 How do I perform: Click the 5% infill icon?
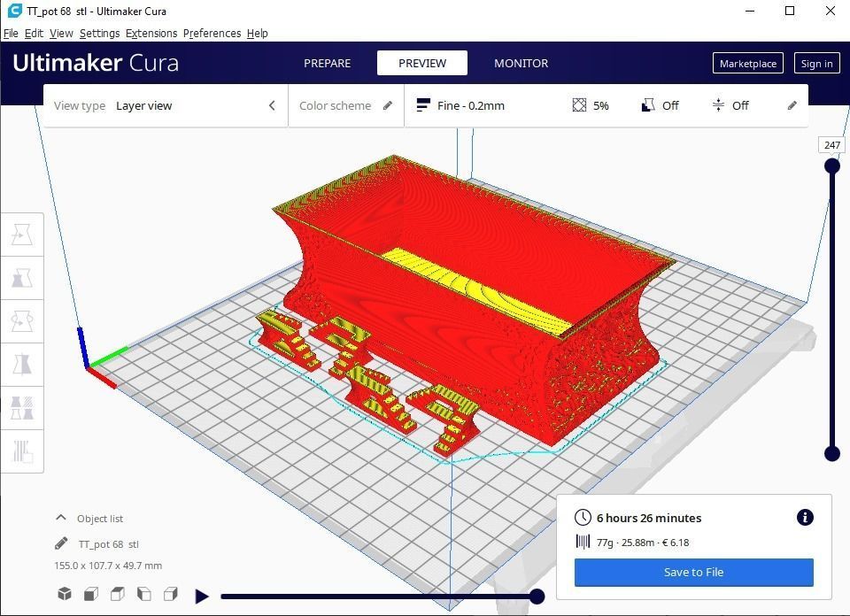(x=579, y=105)
